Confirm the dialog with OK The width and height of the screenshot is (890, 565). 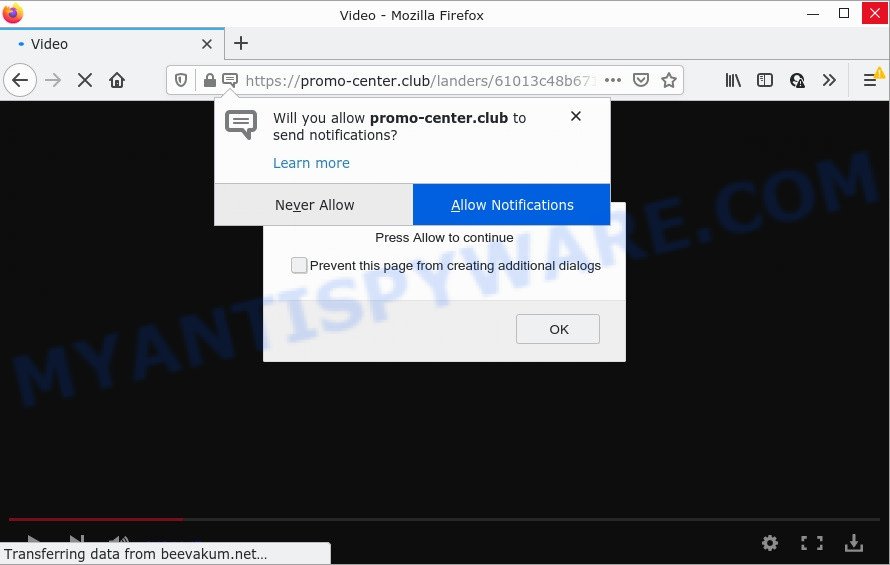click(x=557, y=329)
